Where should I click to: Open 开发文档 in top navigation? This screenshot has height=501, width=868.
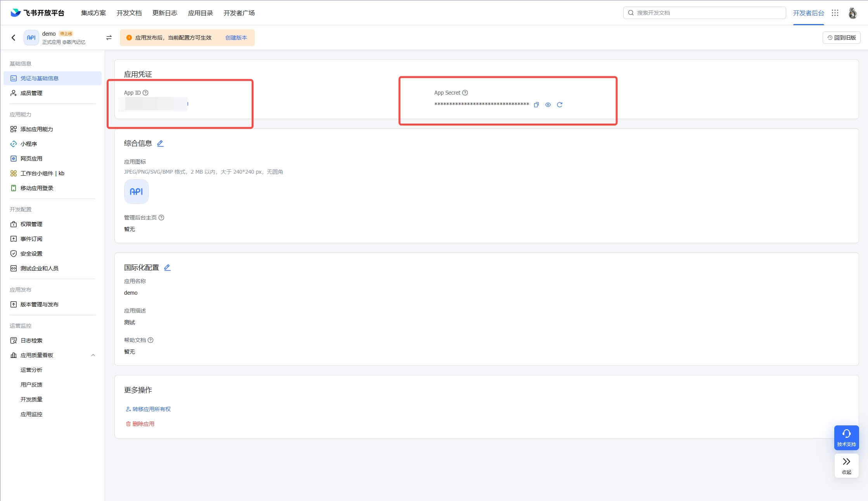pos(129,13)
